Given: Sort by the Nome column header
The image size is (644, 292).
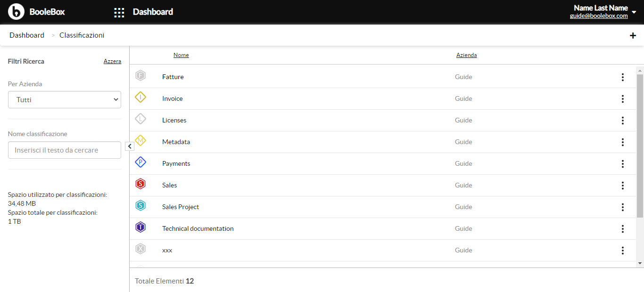Looking at the screenshot, I should click(181, 55).
